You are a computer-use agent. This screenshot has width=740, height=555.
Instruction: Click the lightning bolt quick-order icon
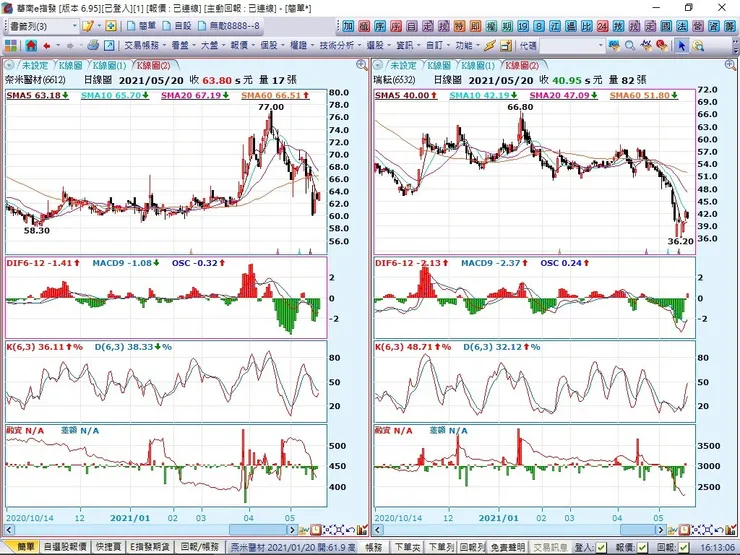[490, 46]
